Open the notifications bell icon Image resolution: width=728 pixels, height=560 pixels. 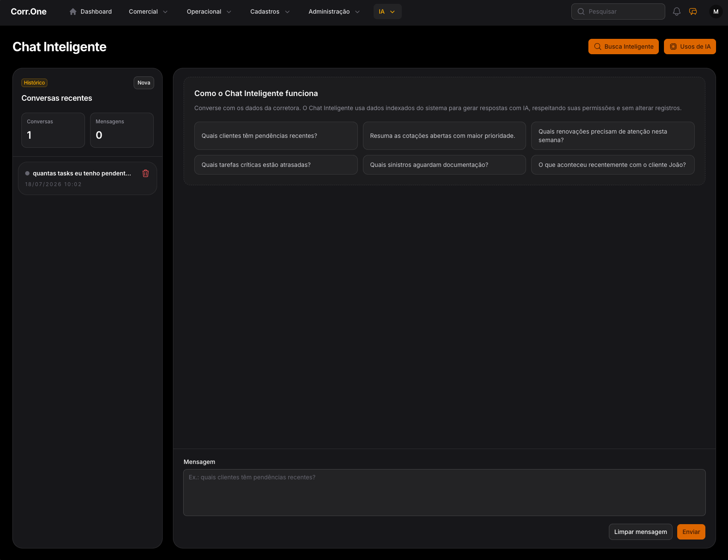677,12
